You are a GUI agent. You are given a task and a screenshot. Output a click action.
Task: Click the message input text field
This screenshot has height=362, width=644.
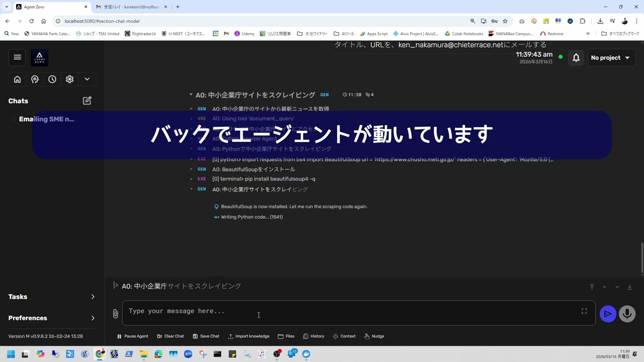(x=352, y=312)
